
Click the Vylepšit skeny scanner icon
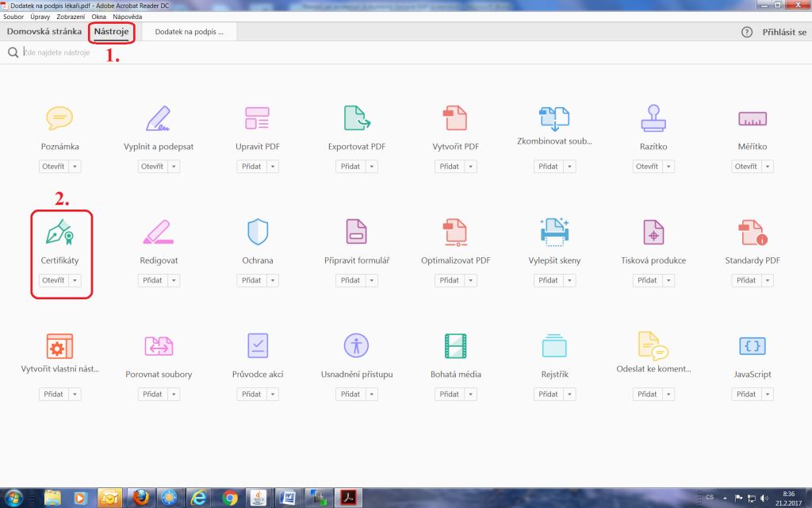[x=554, y=232]
